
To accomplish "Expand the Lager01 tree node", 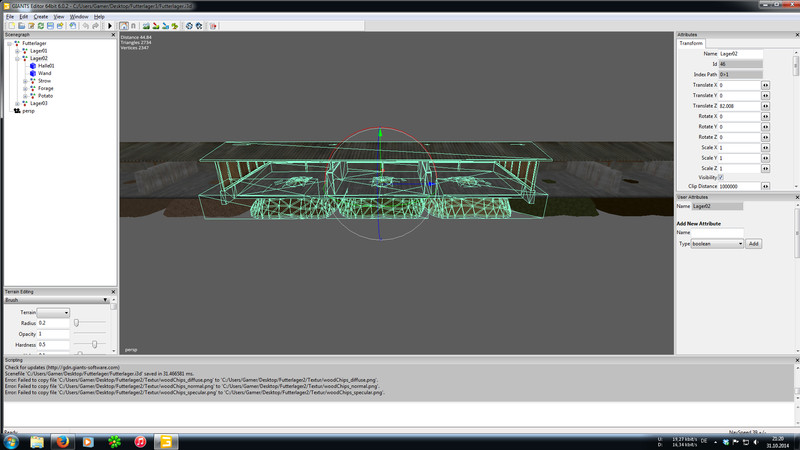I will pos(19,51).
